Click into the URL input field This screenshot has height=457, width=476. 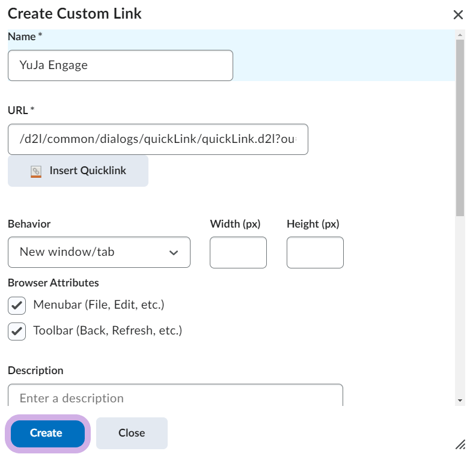click(x=158, y=139)
